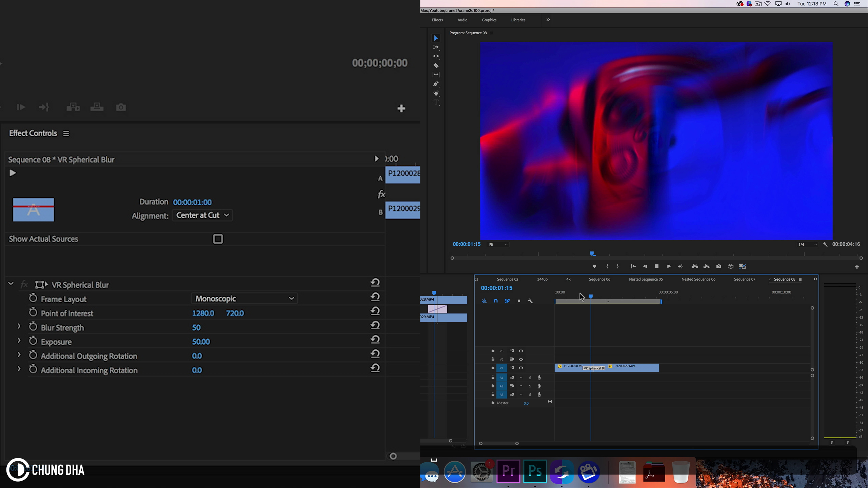The image size is (868, 488).
Task: Open timeline wrench display settings
Action: click(530, 301)
